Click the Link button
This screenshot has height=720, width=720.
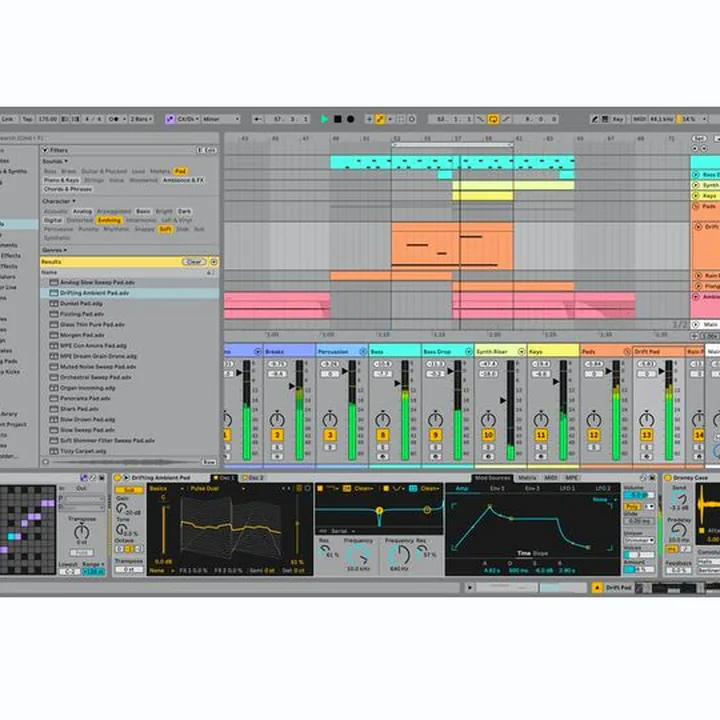(x=7, y=119)
